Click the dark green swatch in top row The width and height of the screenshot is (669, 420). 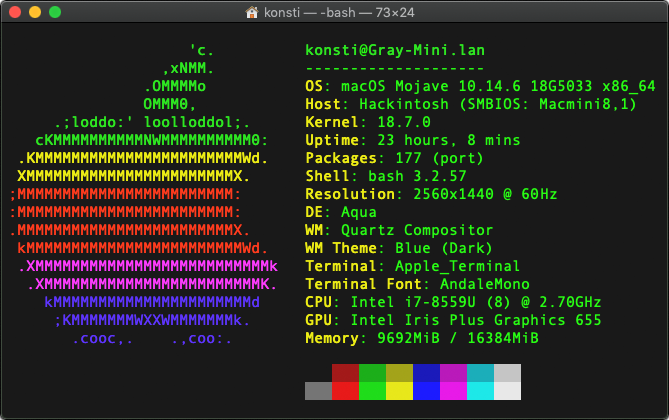click(x=372, y=373)
